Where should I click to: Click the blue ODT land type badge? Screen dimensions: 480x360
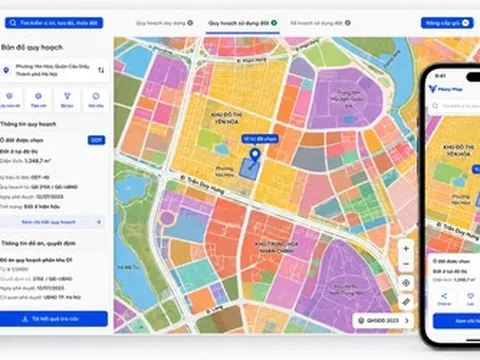click(x=96, y=140)
